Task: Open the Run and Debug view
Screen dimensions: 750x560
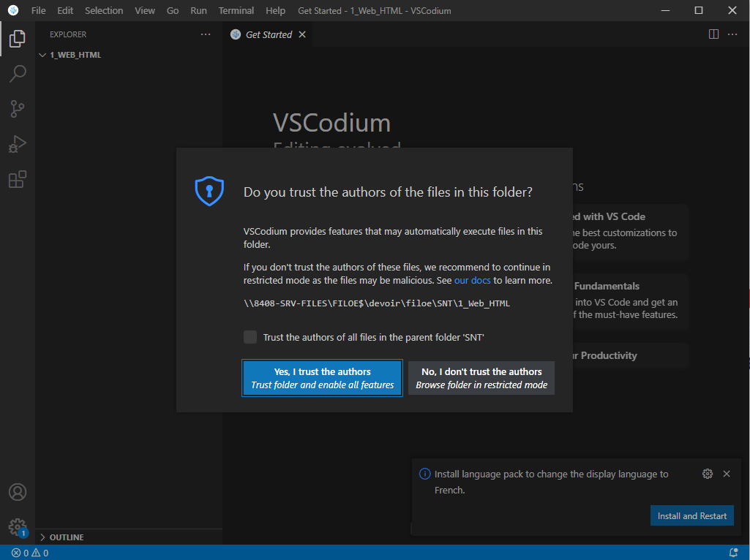Action: [18, 144]
